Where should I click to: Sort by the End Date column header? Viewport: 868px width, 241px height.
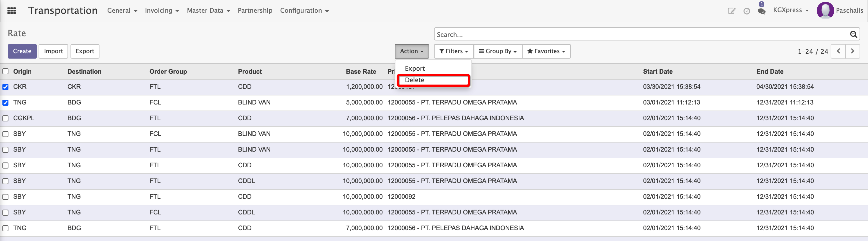[x=770, y=72]
